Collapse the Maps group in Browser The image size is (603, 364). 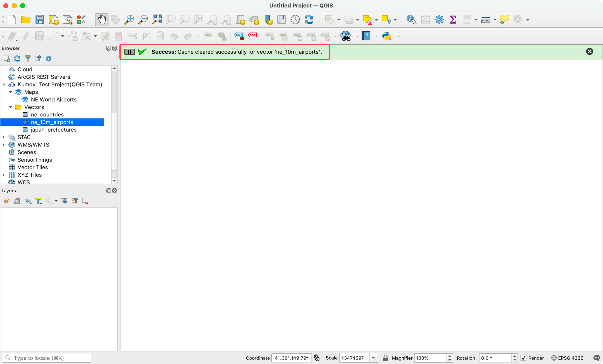tap(11, 92)
